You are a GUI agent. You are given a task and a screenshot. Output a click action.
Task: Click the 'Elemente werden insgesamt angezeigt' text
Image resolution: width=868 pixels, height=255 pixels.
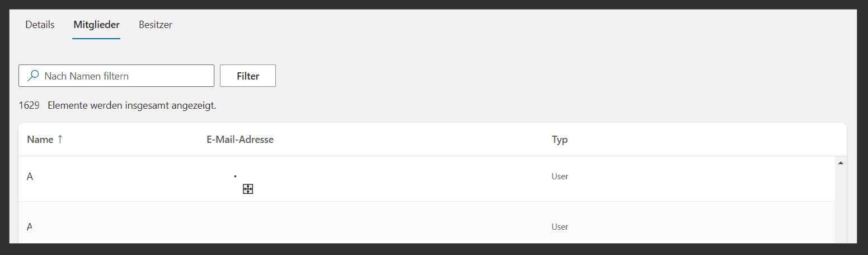[132, 105]
